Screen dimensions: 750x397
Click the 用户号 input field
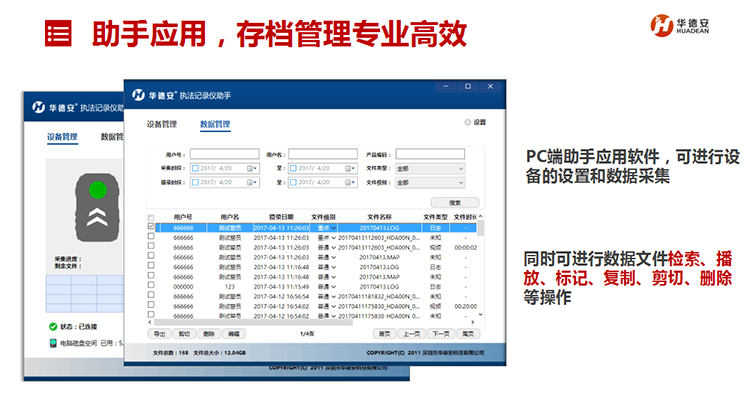[x=225, y=154]
